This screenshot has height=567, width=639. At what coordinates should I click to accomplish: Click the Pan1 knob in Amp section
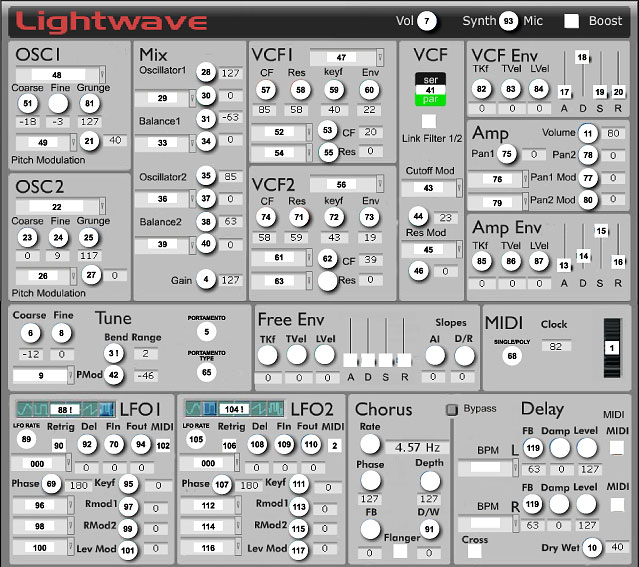(507, 154)
